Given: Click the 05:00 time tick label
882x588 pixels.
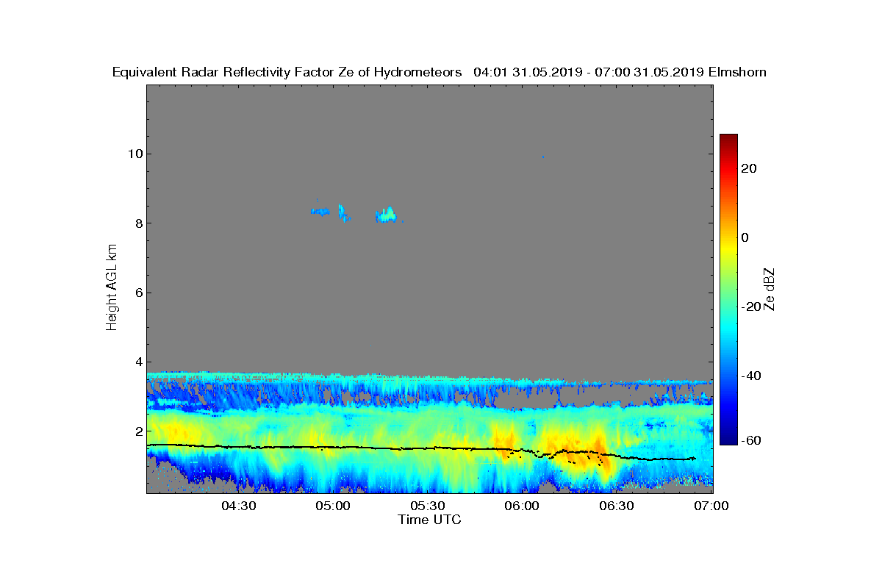Looking at the screenshot, I should click(333, 506).
